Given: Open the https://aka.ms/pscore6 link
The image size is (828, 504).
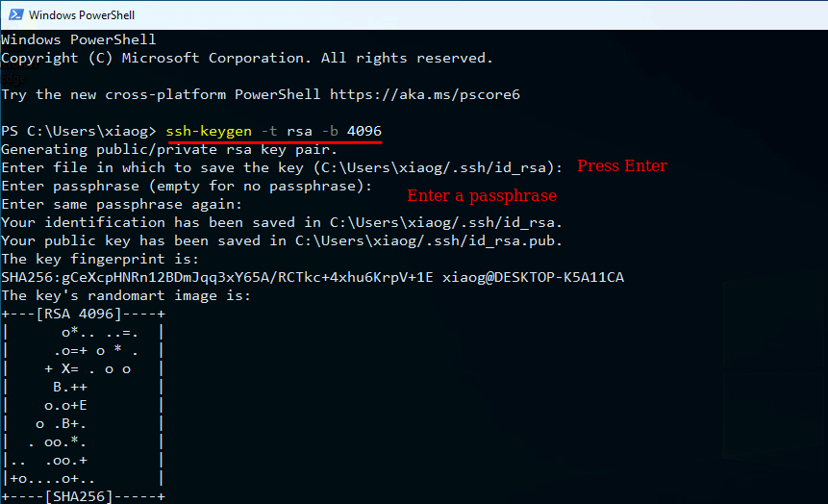Looking at the screenshot, I should point(424,94).
